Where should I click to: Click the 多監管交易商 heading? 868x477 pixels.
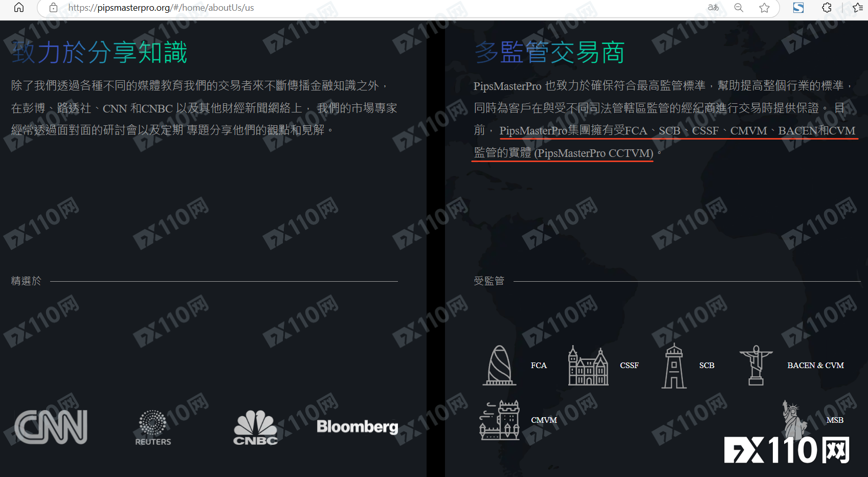point(550,53)
